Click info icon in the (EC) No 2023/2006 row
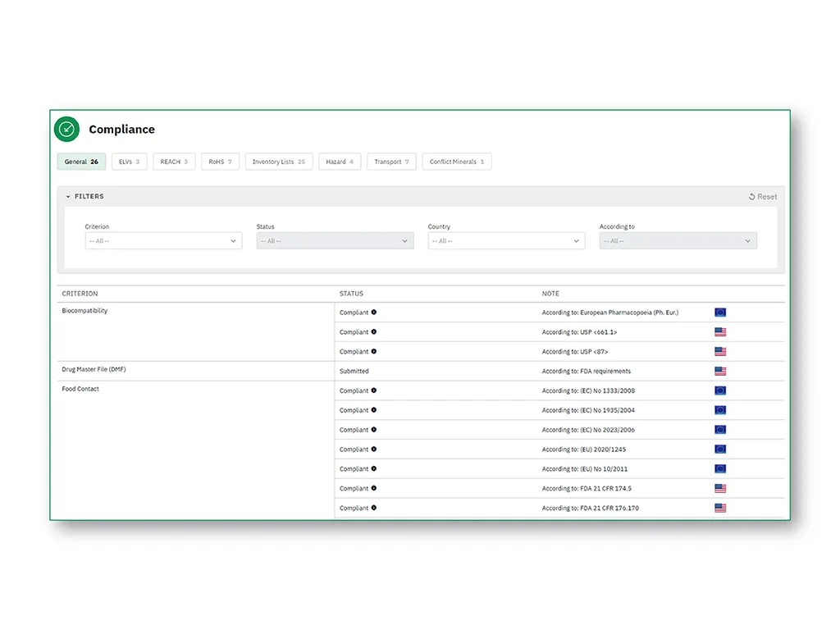The width and height of the screenshot is (840, 630). [x=374, y=430]
